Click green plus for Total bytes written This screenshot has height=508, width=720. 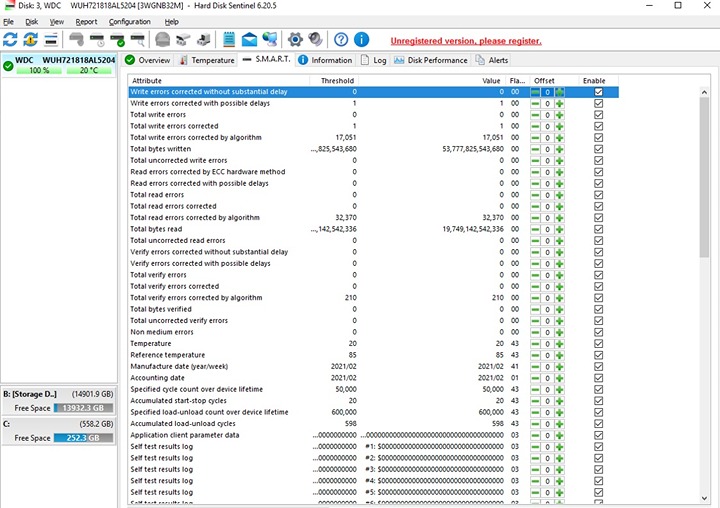pos(559,149)
